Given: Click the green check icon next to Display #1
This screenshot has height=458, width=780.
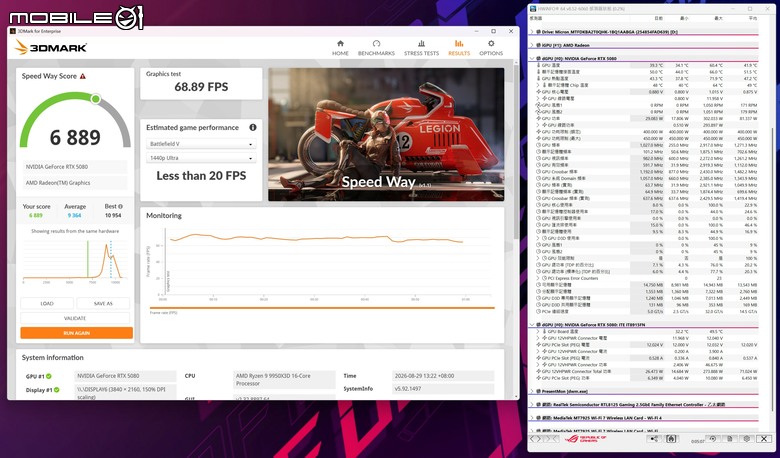Looking at the screenshot, I should [56, 390].
